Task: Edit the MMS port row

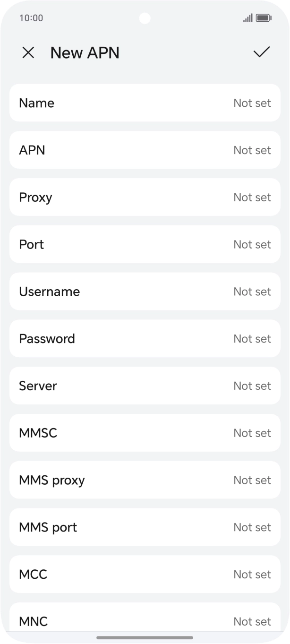Action: point(145,527)
